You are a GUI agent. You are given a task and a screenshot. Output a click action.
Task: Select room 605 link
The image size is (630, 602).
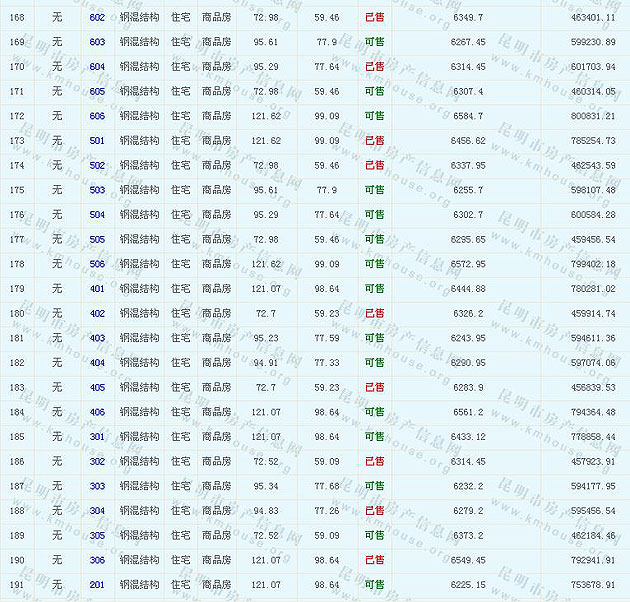point(97,92)
